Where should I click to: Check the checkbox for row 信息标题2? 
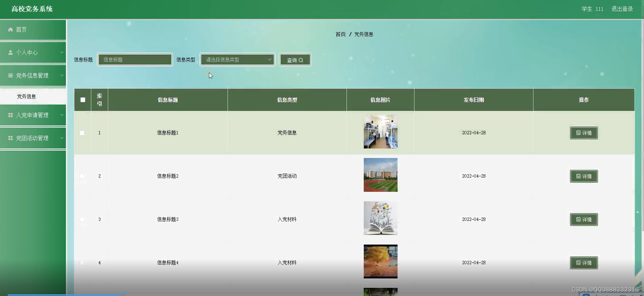point(82,176)
